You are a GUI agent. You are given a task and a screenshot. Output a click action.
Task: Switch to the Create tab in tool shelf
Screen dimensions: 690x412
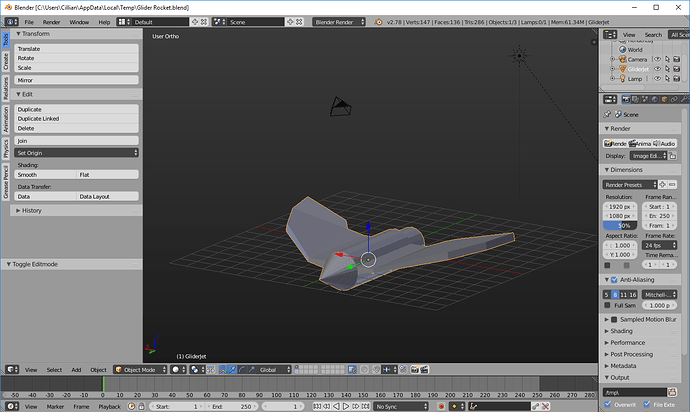(5, 62)
